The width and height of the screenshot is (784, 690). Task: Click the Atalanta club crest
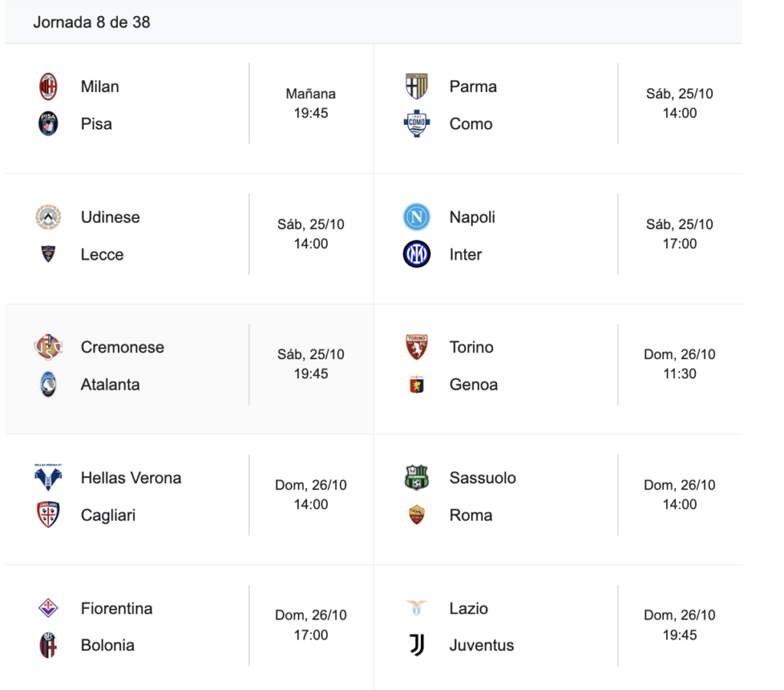coord(48,384)
